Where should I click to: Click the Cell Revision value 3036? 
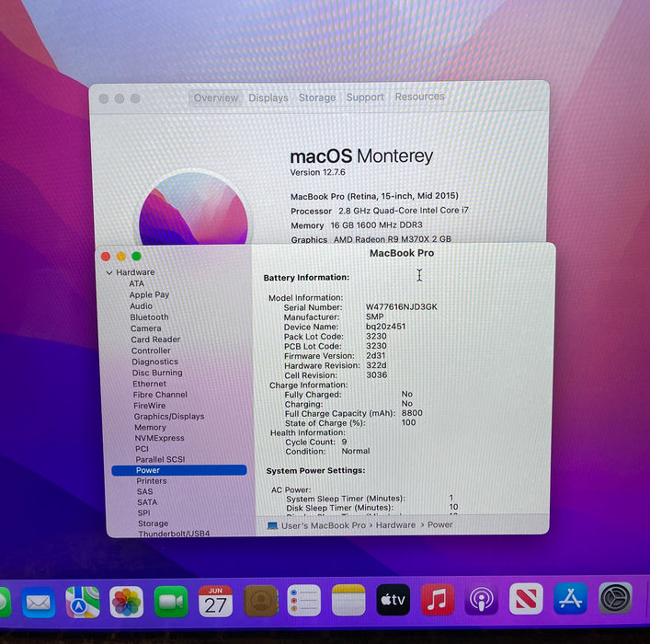[x=376, y=374]
